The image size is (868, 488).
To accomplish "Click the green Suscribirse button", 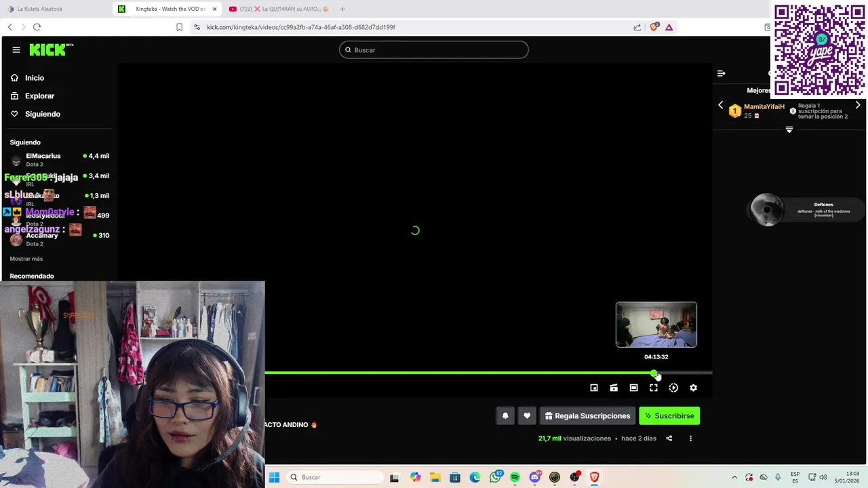I will 669,416.
